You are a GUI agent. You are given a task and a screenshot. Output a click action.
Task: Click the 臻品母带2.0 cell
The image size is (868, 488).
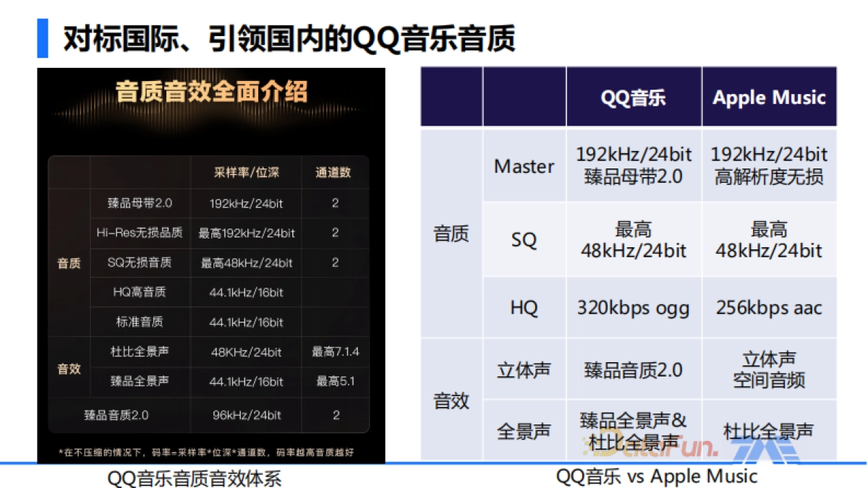click(140, 203)
